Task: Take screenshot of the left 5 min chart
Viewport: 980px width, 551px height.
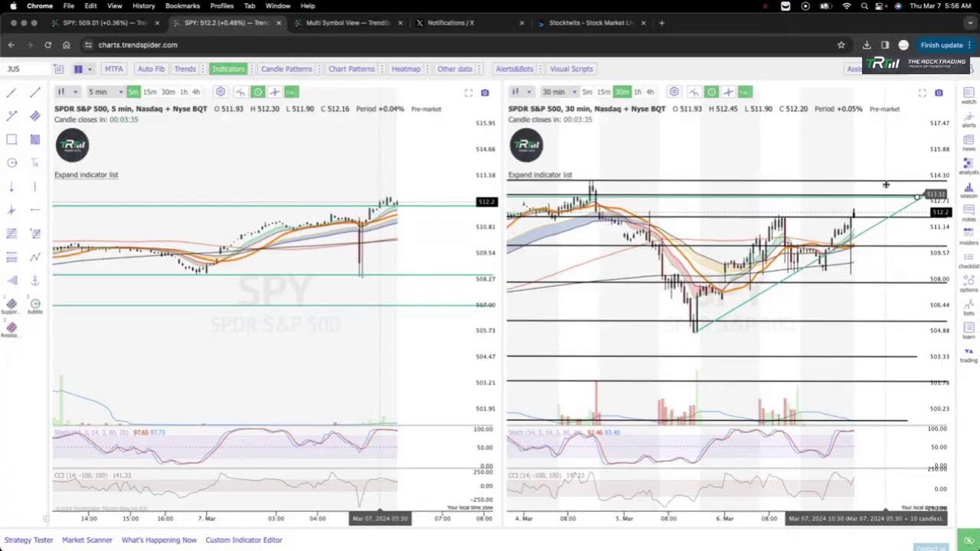Action: tap(485, 93)
